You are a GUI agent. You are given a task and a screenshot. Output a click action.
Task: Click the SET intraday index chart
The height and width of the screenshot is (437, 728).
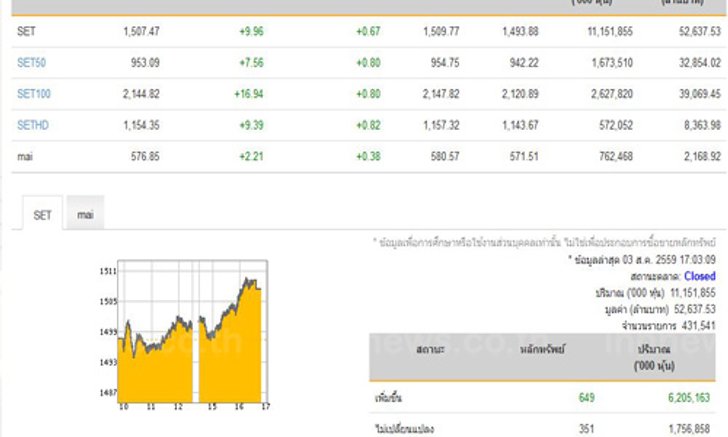click(x=184, y=335)
